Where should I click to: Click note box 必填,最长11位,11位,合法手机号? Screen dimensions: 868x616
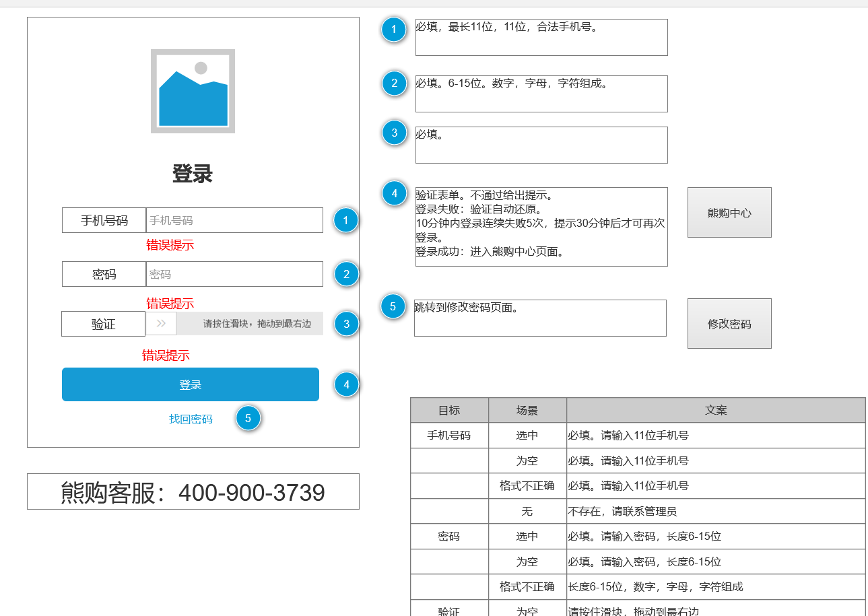(541, 37)
